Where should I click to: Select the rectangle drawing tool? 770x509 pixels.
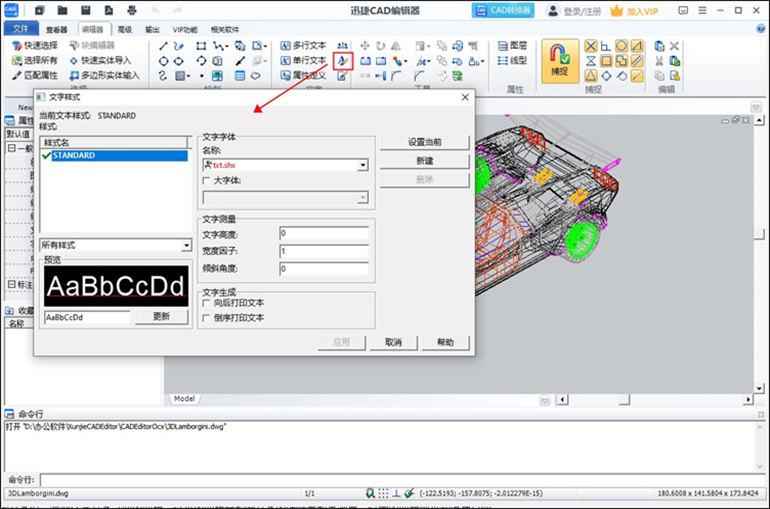tap(201, 46)
